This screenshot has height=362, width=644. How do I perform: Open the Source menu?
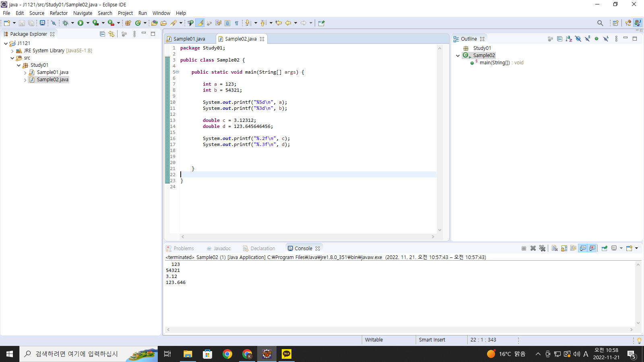[x=37, y=13]
